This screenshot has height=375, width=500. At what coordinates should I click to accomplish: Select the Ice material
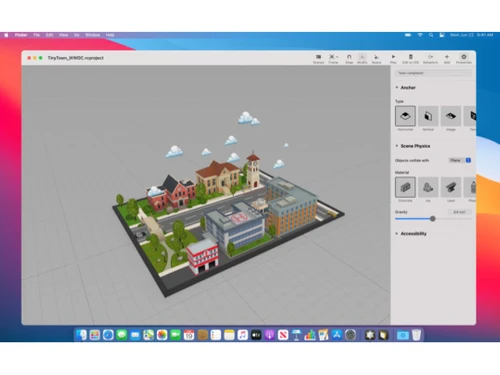[x=428, y=187]
